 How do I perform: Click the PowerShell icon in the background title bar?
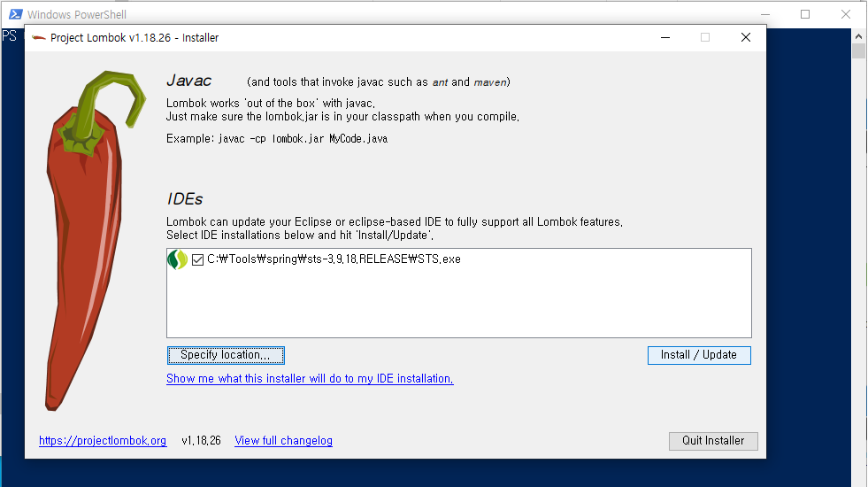click(x=16, y=14)
